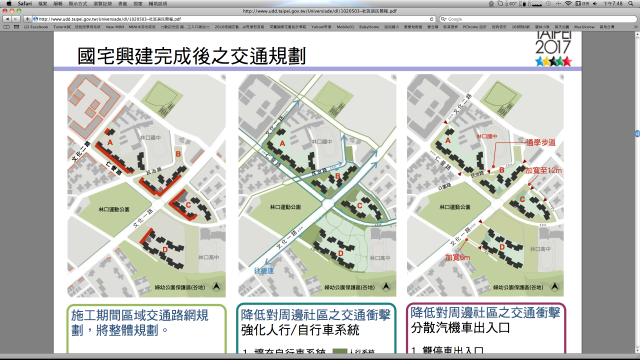640x360 pixels.
Task: Click the Google search field
Action: tap(537, 19)
